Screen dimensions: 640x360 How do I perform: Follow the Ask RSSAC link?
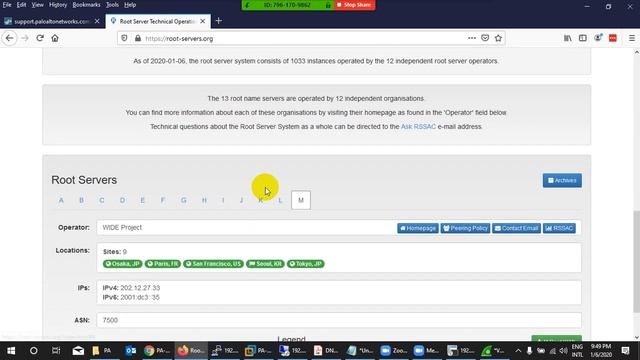[x=418, y=127]
